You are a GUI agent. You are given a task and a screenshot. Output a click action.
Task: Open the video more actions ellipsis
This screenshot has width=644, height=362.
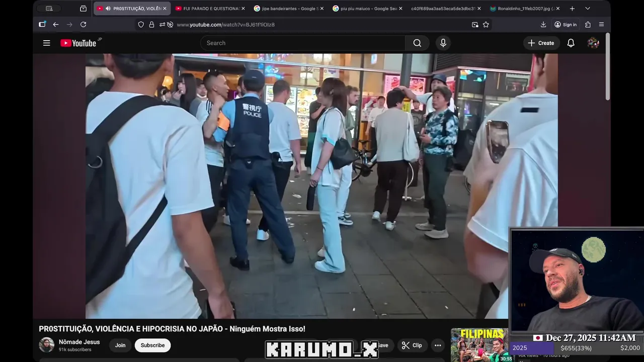click(x=438, y=345)
